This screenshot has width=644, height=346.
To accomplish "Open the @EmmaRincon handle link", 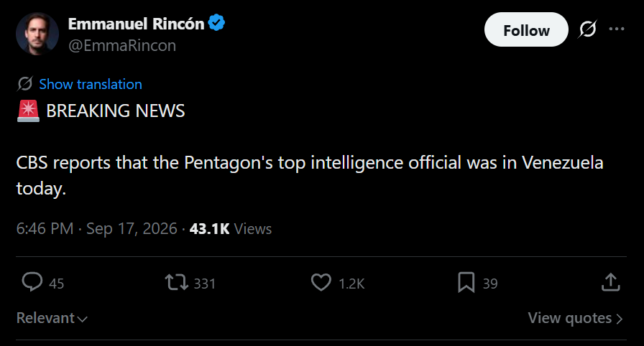I will [x=122, y=45].
